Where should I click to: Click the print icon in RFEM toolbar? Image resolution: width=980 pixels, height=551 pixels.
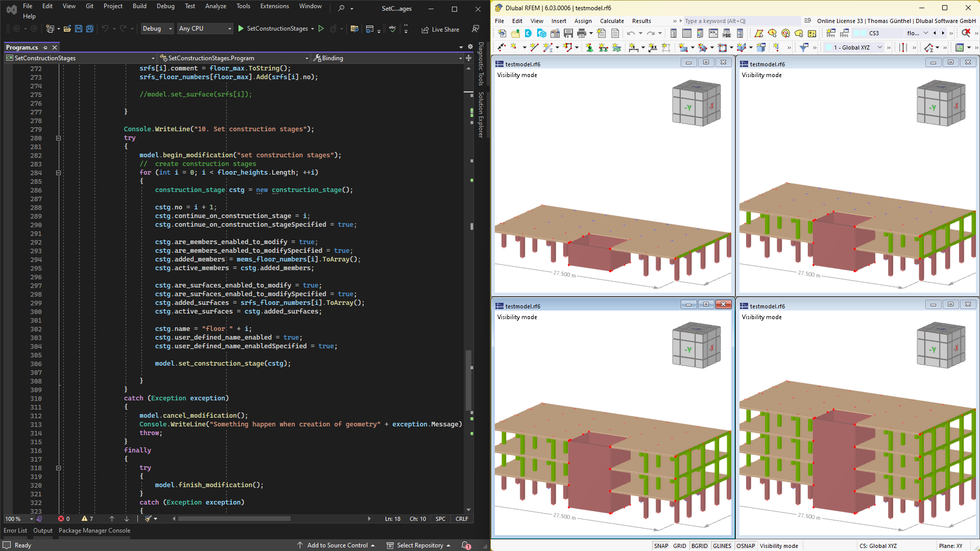tap(581, 34)
